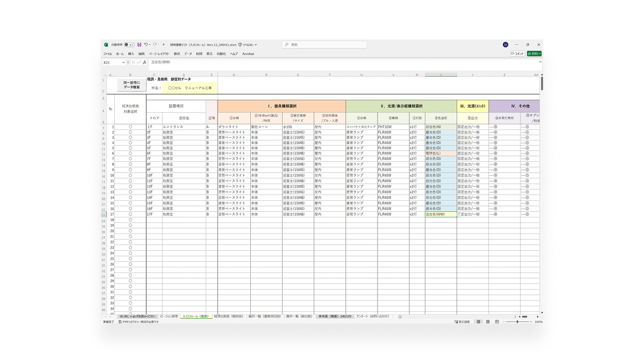Viewport: 644px width, 363px height.
Task: Toggle the 自動保存 AutoSave switch
Action: (x=129, y=45)
